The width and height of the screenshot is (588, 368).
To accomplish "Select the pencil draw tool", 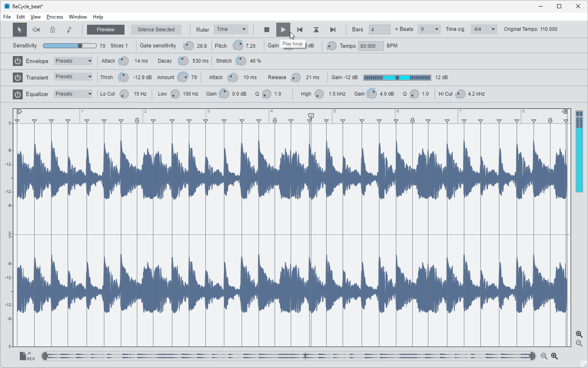I will (x=69, y=30).
